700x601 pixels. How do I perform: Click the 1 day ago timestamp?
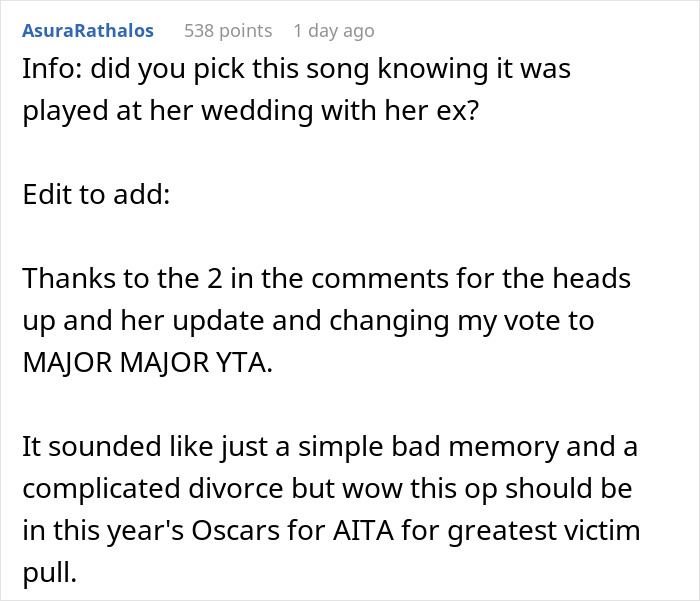334,31
